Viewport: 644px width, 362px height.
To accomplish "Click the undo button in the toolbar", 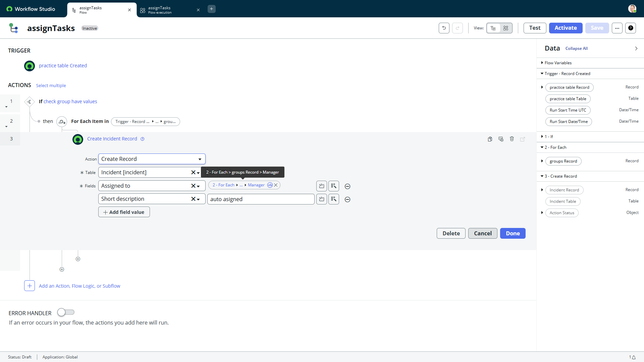I will click(x=444, y=28).
